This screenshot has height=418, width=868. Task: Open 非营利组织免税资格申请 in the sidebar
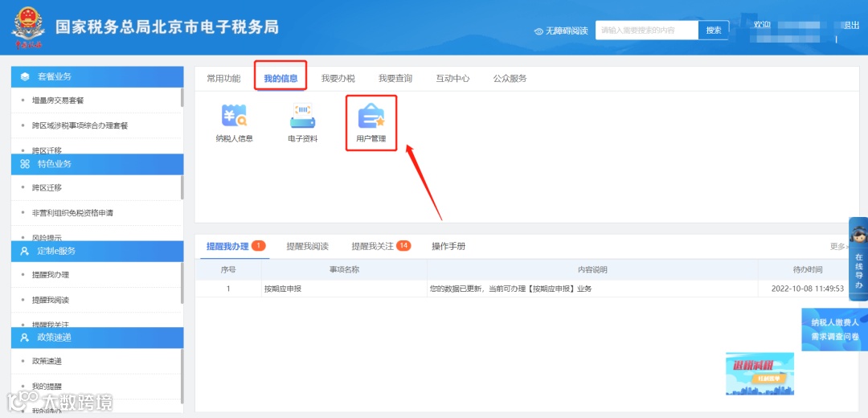click(x=72, y=212)
